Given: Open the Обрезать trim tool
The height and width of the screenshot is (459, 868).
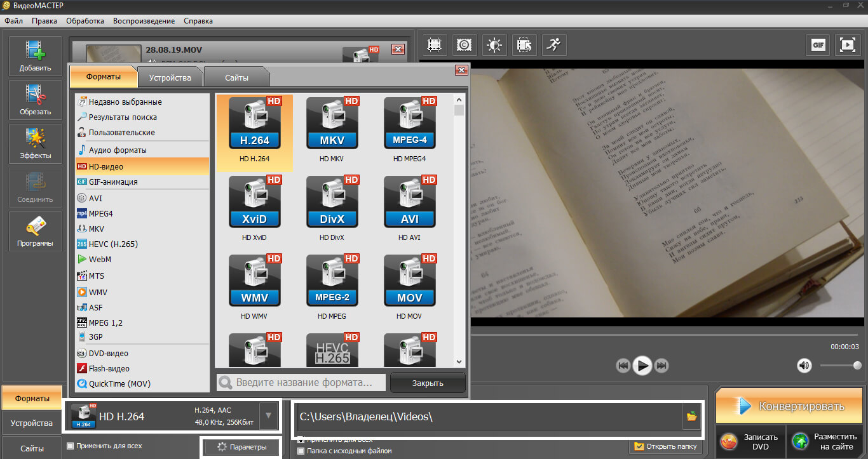Looking at the screenshot, I should coord(36,100).
